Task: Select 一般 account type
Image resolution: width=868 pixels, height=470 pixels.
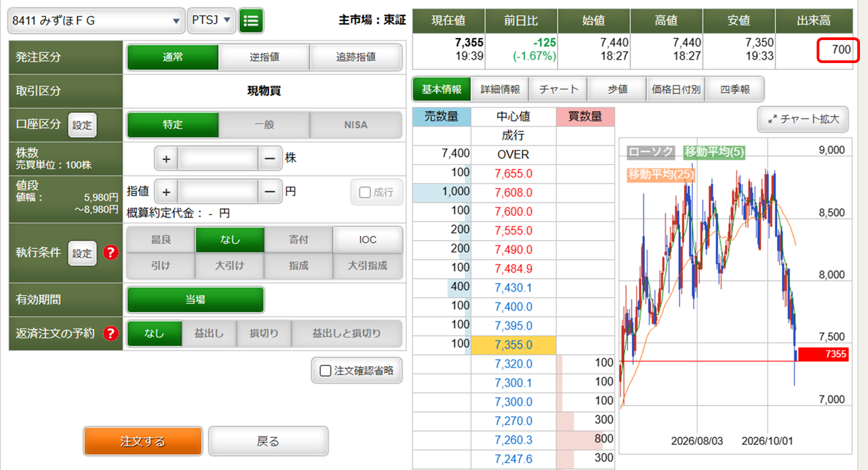Action: tap(264, 125)
